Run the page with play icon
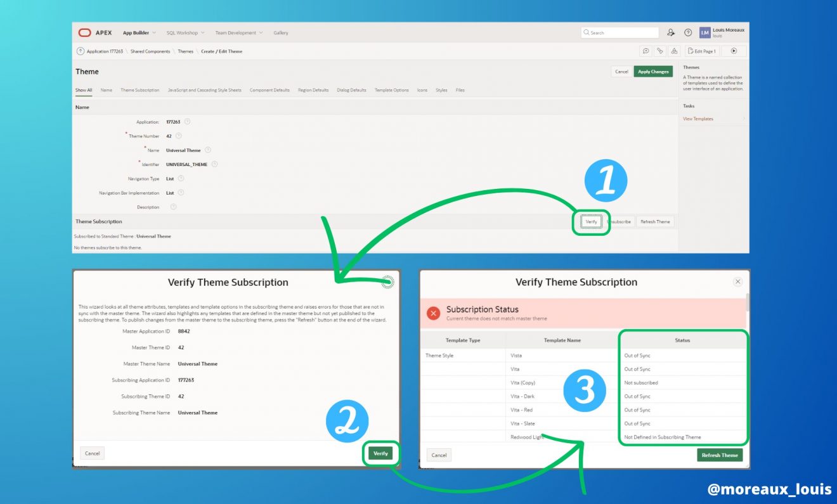Screen dimensions: 837x504 tap(734, 51)
